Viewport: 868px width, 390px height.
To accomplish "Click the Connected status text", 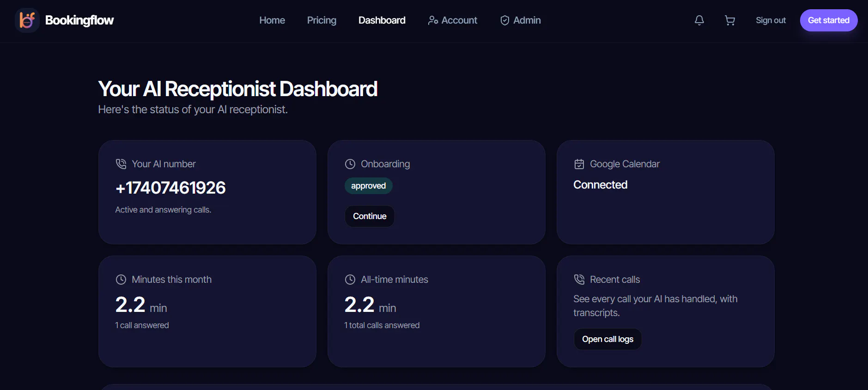I will point(601,185).
